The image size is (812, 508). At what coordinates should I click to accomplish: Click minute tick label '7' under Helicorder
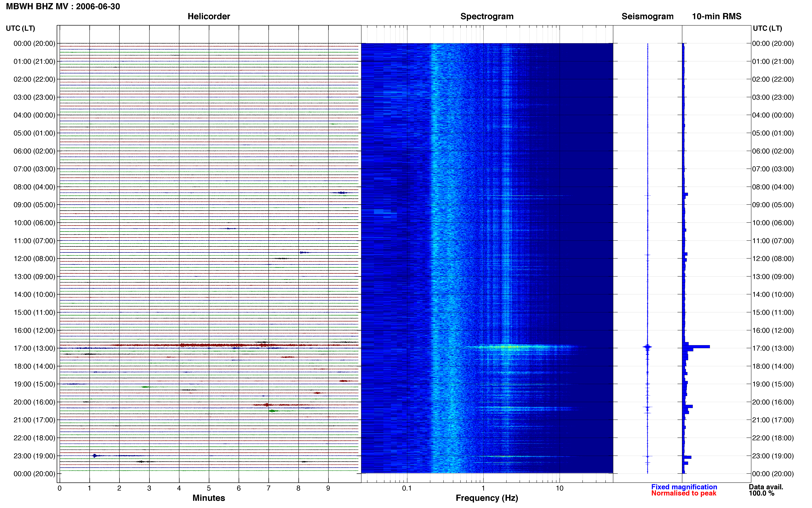pos(269,488)
